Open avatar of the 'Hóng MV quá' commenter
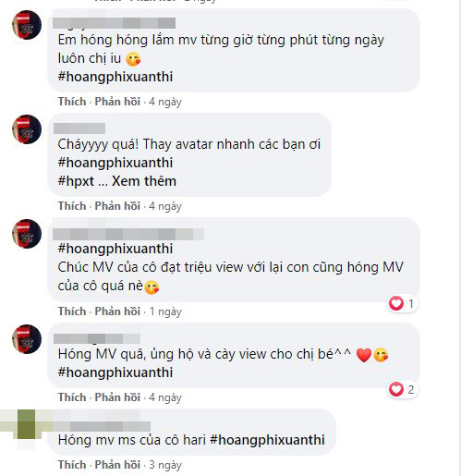The image size is (461, 476). [27, 339]
